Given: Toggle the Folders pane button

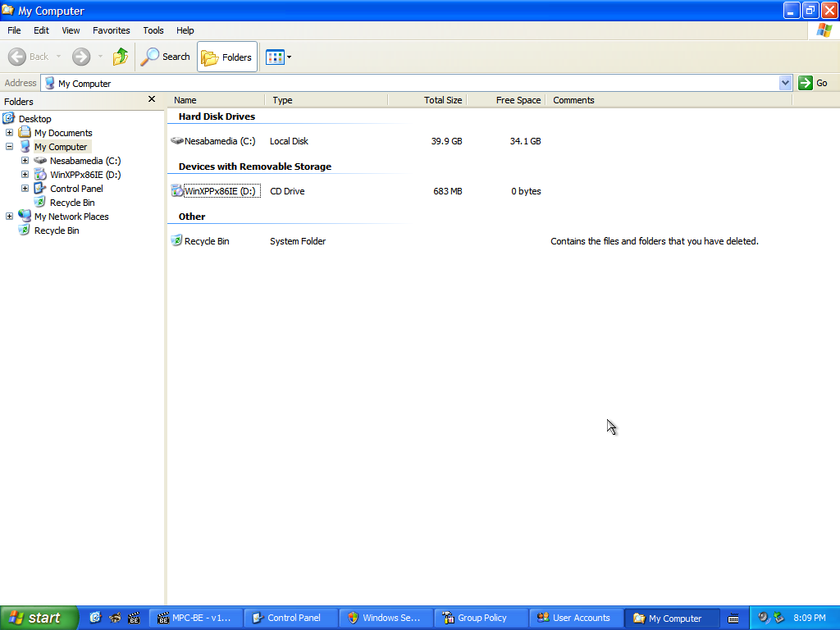Looking at the screenshot, I should [227, 57].
